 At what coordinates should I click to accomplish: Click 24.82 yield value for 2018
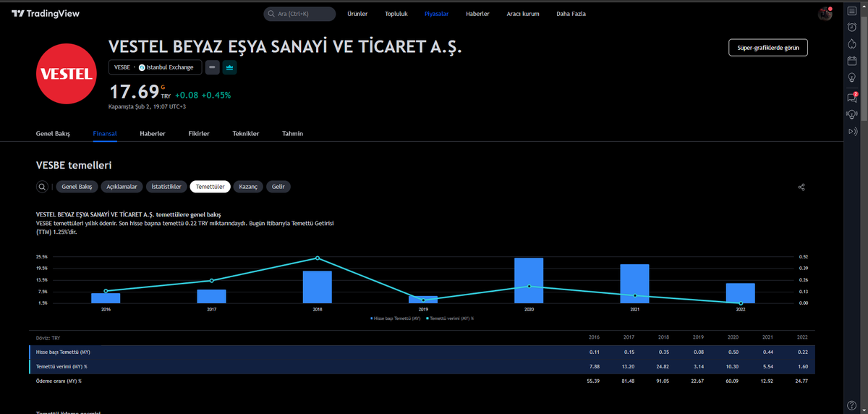click(663, 366)
